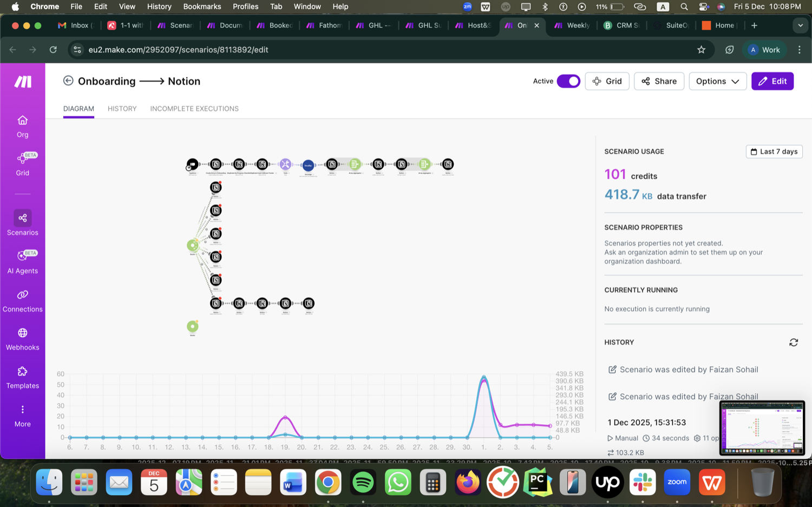This screenshot has width=812, height=507.
Task: Click the chart peak at date 19.
Action: click(285, 417)
